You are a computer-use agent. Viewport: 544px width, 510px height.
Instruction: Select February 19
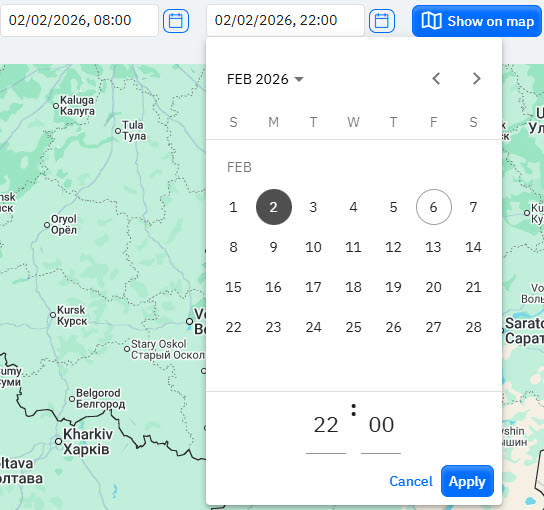tap(393, 287)
